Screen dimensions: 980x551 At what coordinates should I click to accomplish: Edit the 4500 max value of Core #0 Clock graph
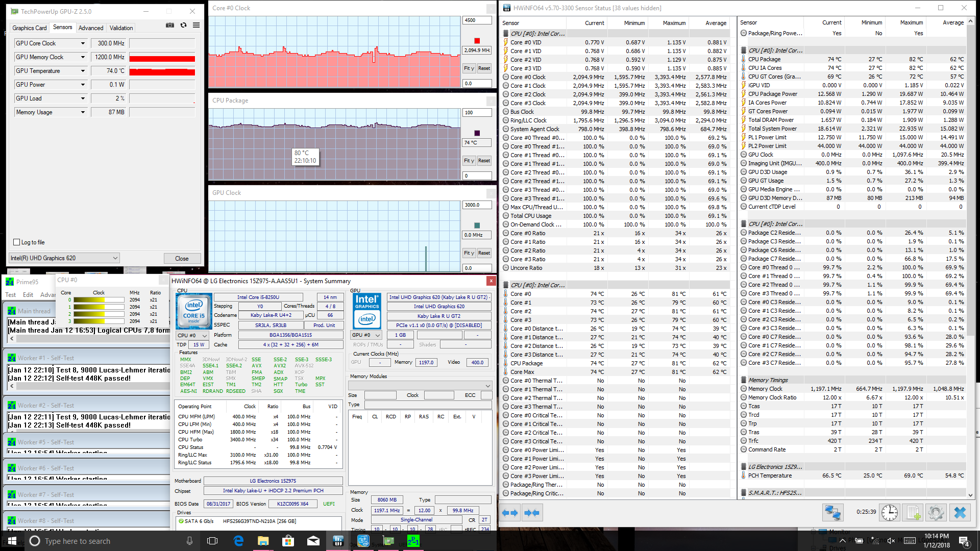click(x=477, y=20)
